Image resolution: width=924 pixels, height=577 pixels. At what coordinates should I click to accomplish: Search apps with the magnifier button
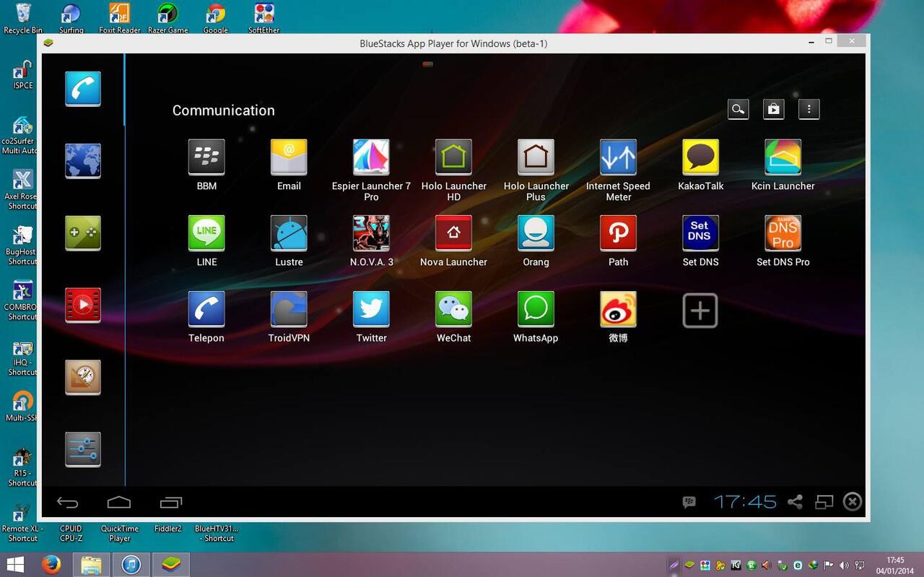[738, 110]
